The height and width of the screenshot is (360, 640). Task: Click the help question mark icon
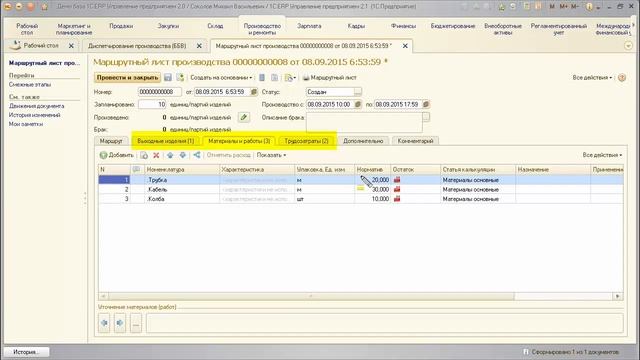click(x=622, y=78)
